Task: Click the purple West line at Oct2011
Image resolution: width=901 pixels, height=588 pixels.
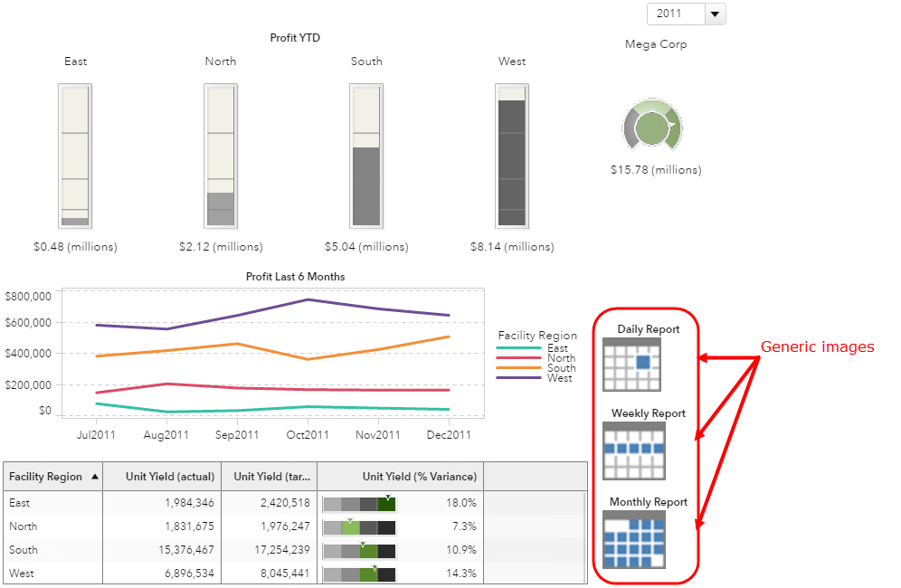Action: point(308,299)
